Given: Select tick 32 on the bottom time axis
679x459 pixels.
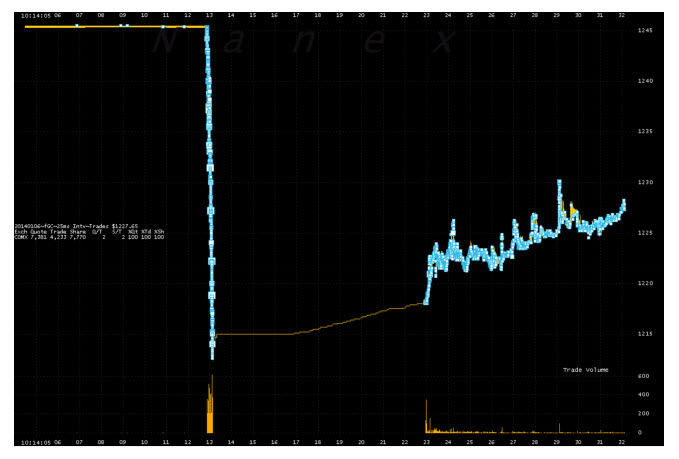Looking at the screenshot, I should pyautogui.click(x=622, y=442).
